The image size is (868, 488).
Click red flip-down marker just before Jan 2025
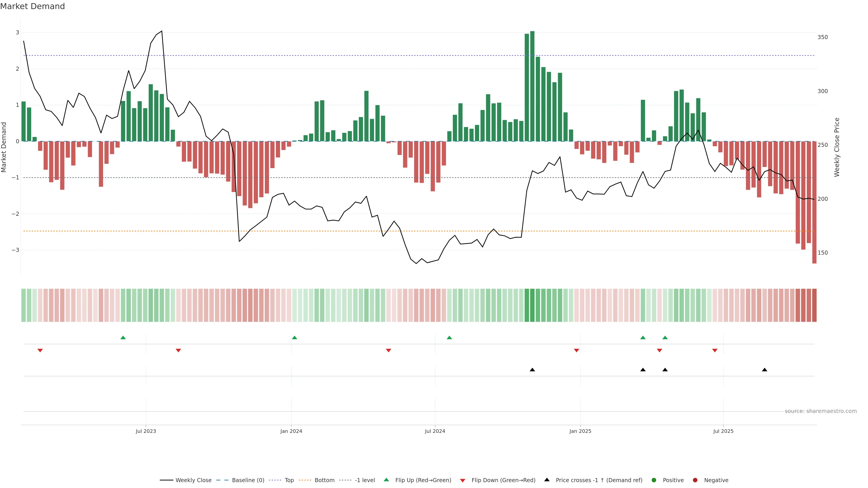coord(577,351)
